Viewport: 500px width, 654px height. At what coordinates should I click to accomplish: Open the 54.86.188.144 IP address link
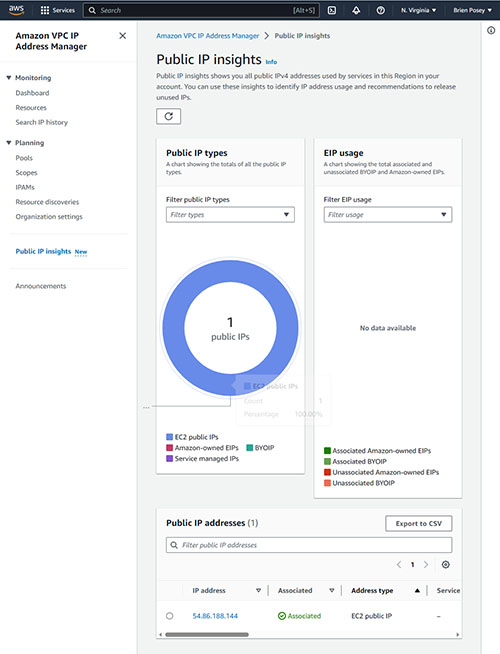215,616
